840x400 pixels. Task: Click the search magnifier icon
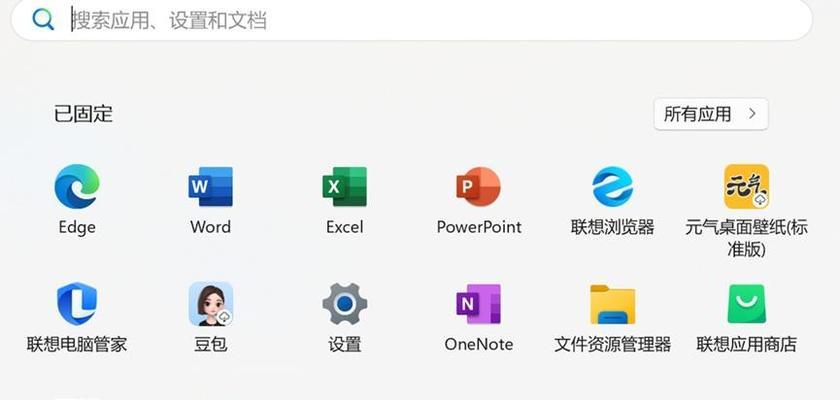(x=43, y=20)
